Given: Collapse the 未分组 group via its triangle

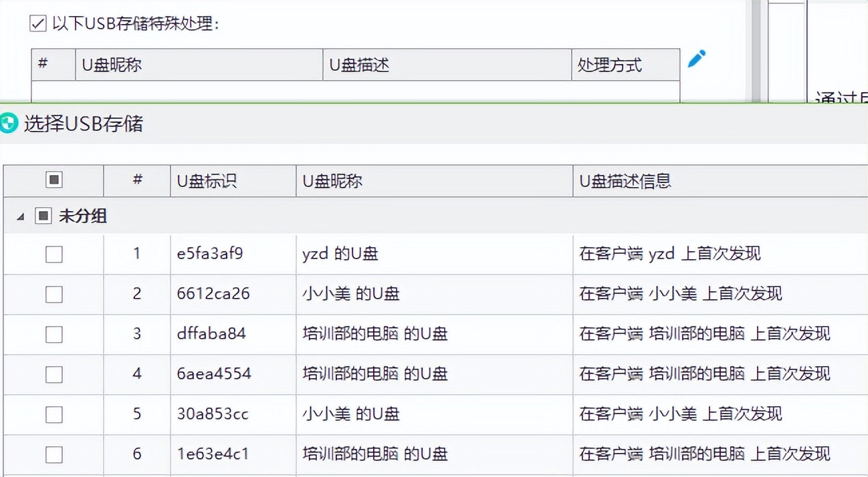Looking at the screenshot, I should point(20,216).
